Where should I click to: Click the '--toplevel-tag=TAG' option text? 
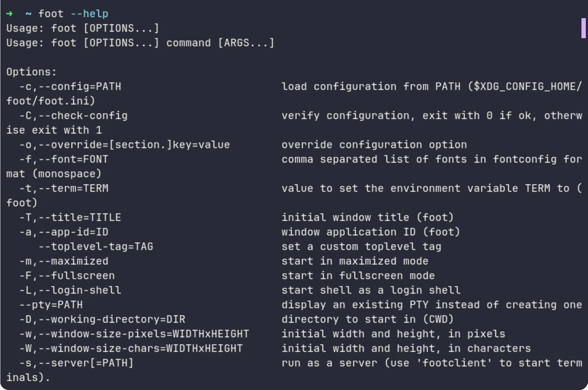(x=96, y=247)
